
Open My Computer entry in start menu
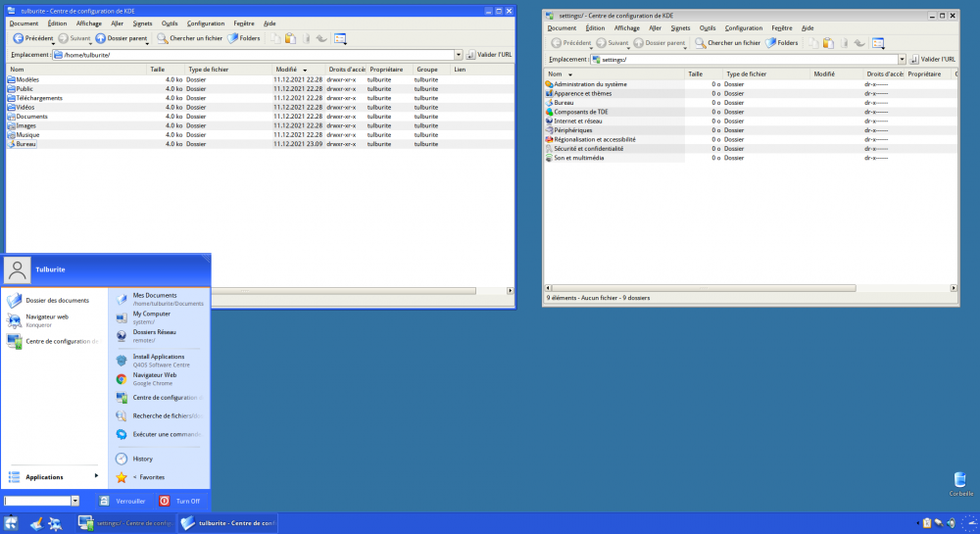(160, 317)
